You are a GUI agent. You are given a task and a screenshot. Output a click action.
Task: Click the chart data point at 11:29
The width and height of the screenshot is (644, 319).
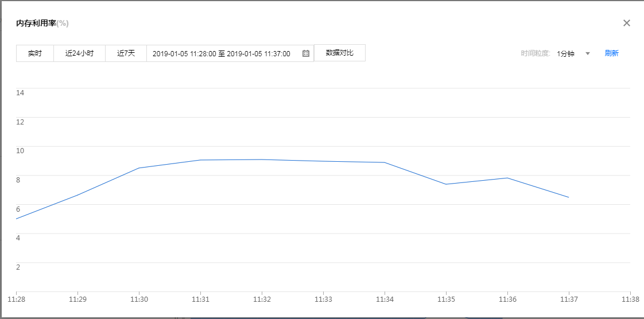[x=77, y=195]
